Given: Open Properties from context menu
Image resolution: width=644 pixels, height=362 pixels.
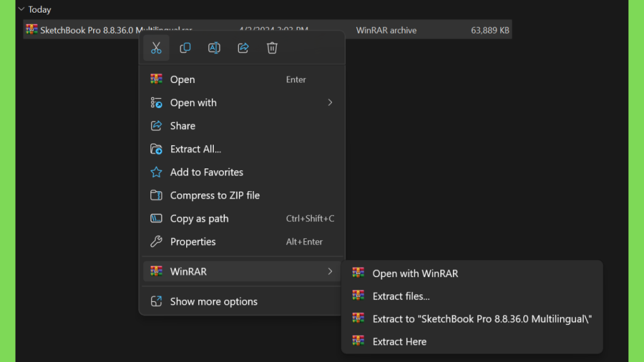Looking at the screenshot, I should 242,241.
